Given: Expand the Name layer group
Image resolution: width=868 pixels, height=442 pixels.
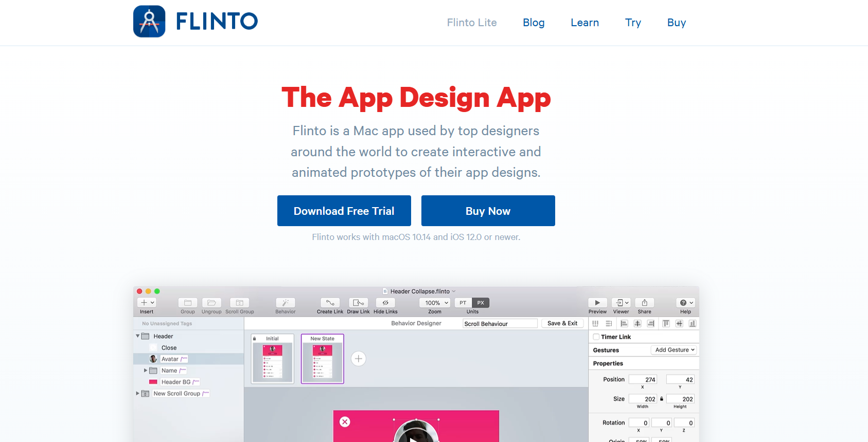Looking at the screenshot, I should (146, 370).
